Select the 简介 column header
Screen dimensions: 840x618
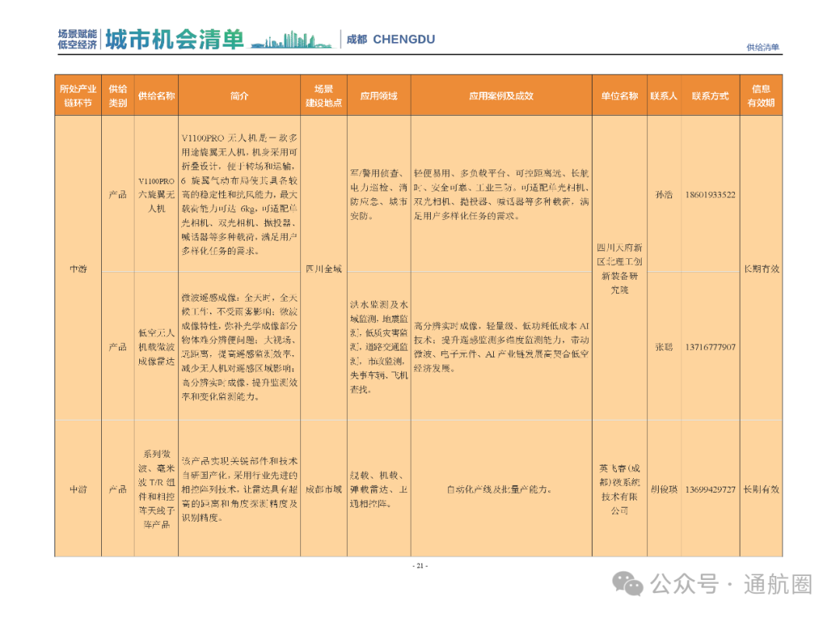tap(240, 96)
